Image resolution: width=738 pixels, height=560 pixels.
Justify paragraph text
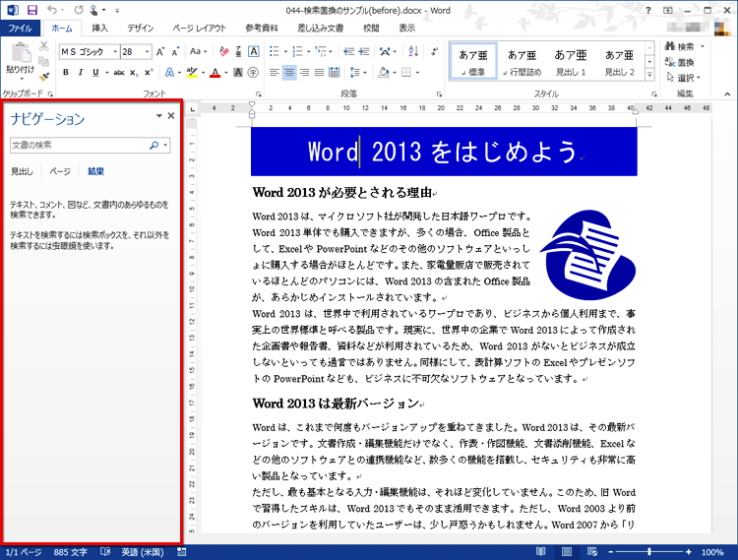click(x=319, y=73)
